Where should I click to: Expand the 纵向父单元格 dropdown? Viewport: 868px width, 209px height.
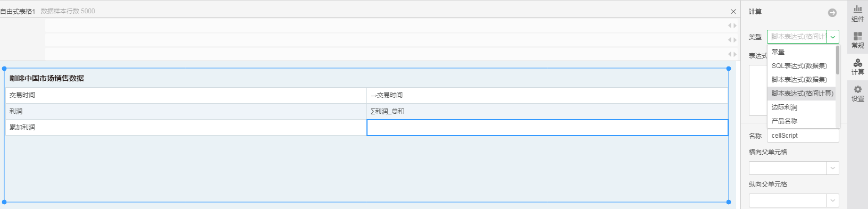pos(833,200)
